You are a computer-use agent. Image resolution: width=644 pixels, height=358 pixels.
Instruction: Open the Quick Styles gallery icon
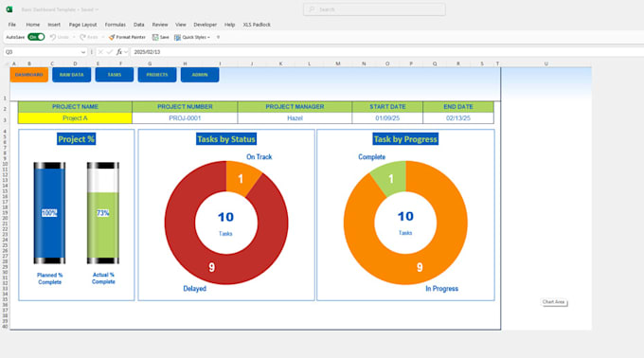pyautogui.click(x=177, y=37)
